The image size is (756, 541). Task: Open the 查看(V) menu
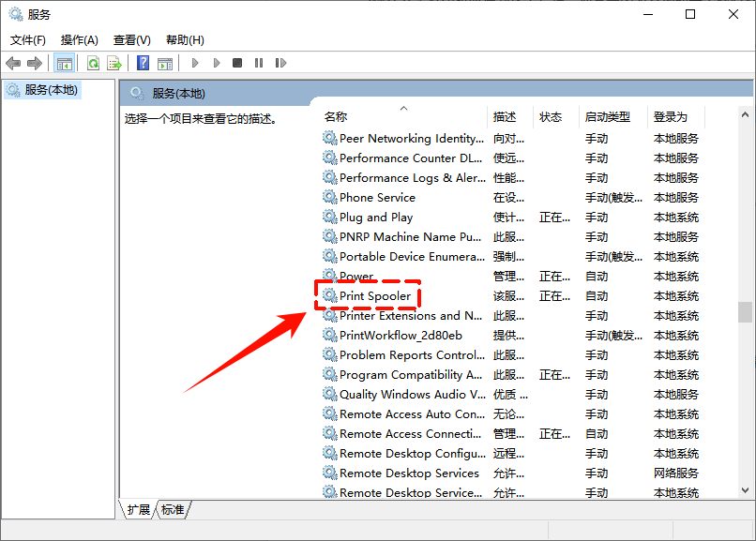pos(132,40)
